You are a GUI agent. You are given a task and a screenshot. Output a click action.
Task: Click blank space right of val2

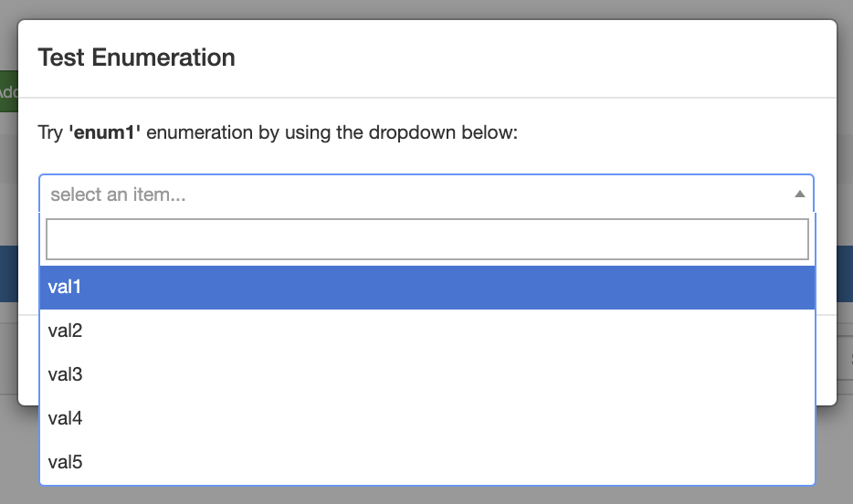(x=457, y=331)
